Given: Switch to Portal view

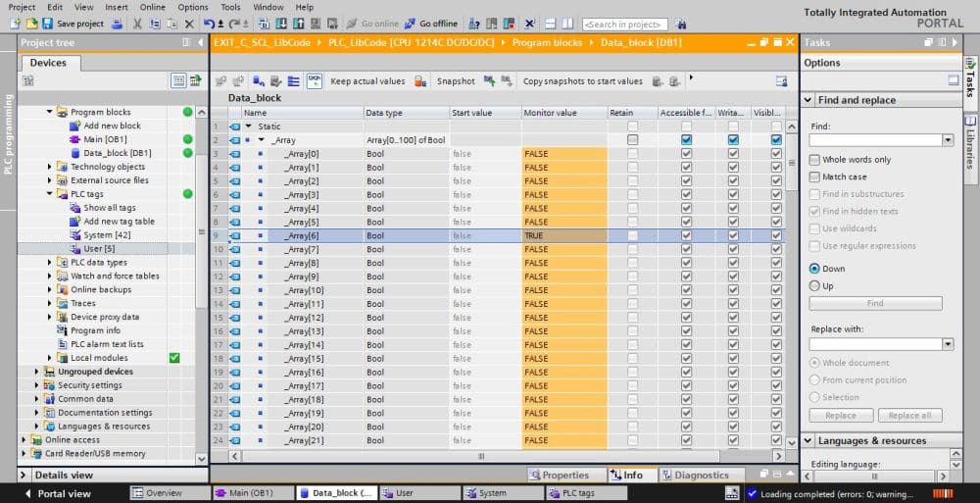Looking at the screenshot, I should pyautogui.click(x=58, y=493).
